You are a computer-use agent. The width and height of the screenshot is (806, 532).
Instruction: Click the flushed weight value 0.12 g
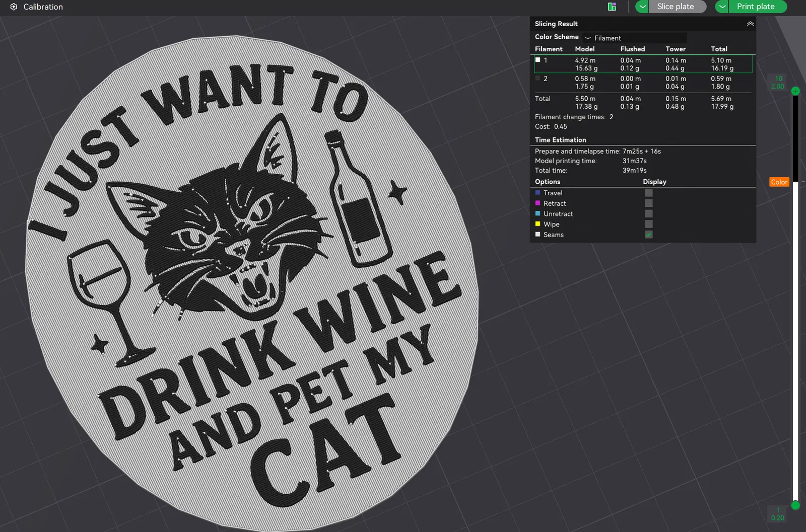tap(630, 68)
